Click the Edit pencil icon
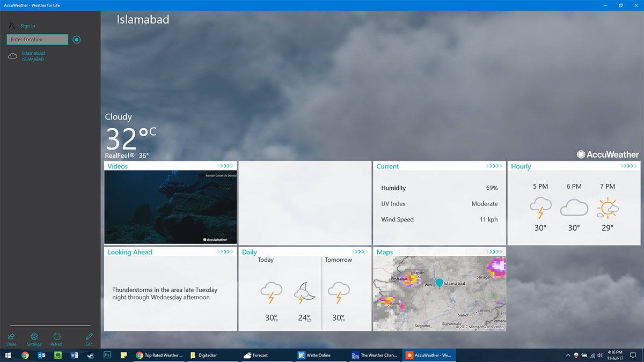The image size is (644, 362). point(89,336)
